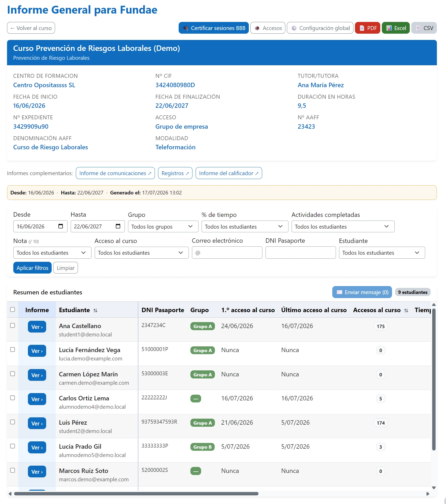Click the 9 estudiantes count badge
Image resolution: width=446 pixels, height=504 pixels.
tap(413, 292)
